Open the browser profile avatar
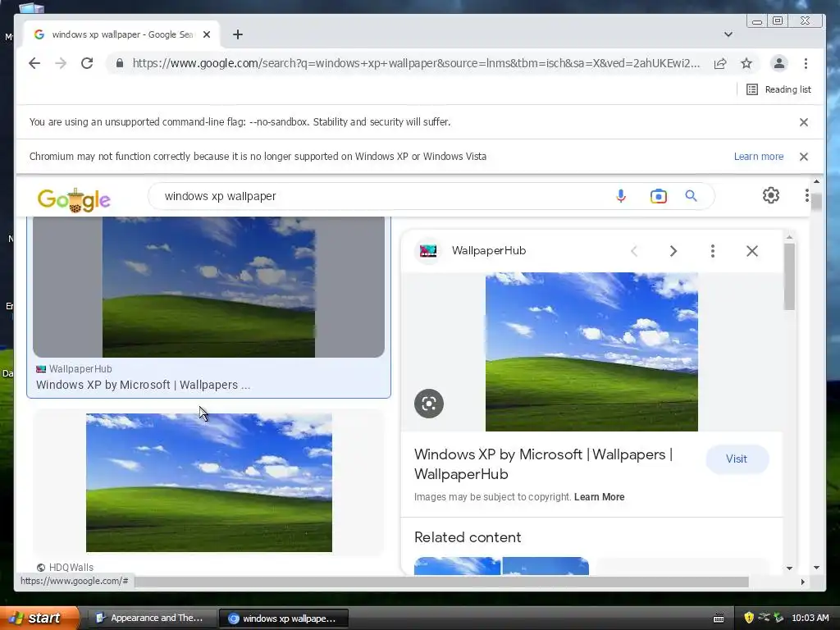Screen dimensions: 840x630 point(779,63)
